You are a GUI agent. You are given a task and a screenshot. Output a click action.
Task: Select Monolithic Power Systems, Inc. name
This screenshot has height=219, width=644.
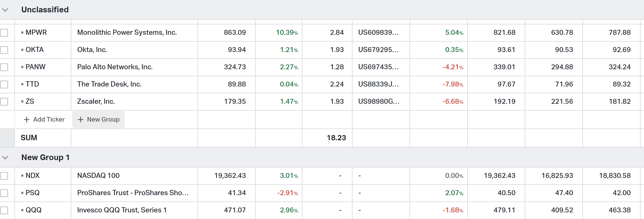point(127,32)
